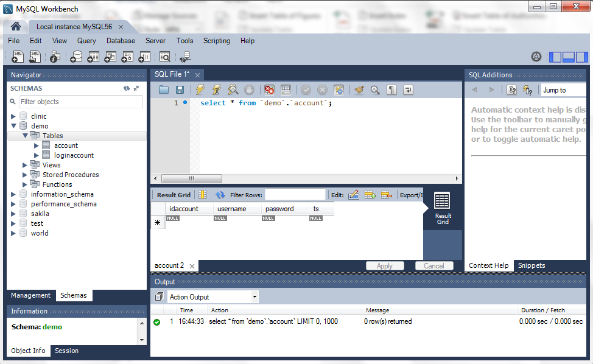Open Workbench preferences gear icon

pyautogui.click(x=536, y=57)
